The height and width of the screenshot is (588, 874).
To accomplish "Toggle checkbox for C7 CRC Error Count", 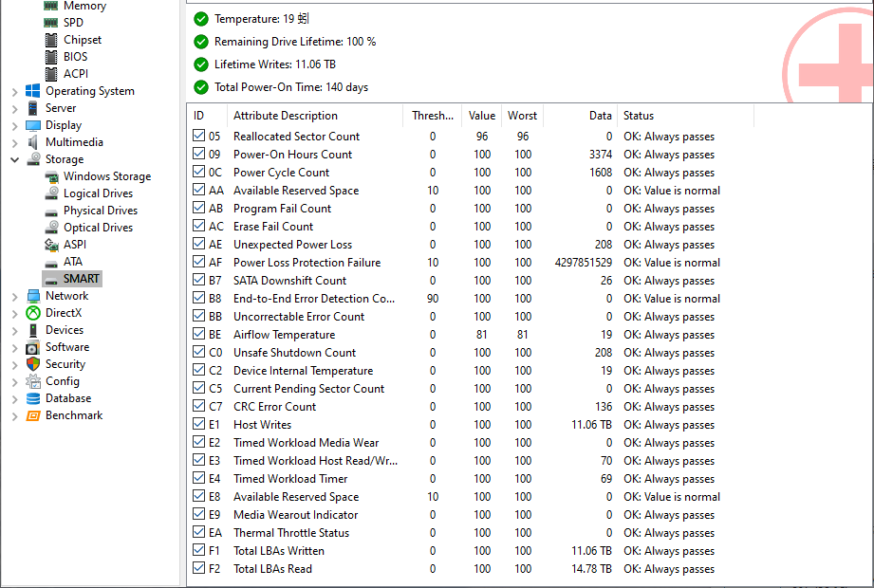I will 198,405.
